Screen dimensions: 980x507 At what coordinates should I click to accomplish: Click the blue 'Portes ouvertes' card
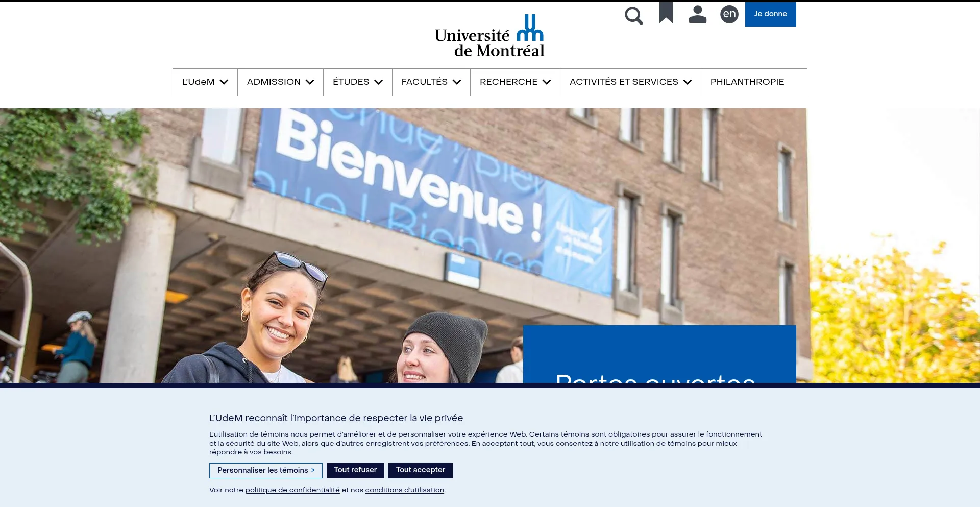click(x=659, y=354)
